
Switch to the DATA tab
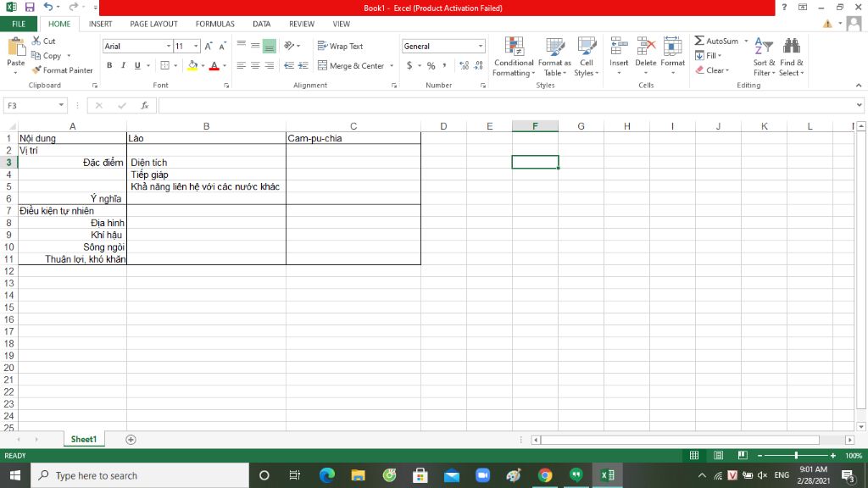(261, 24)
